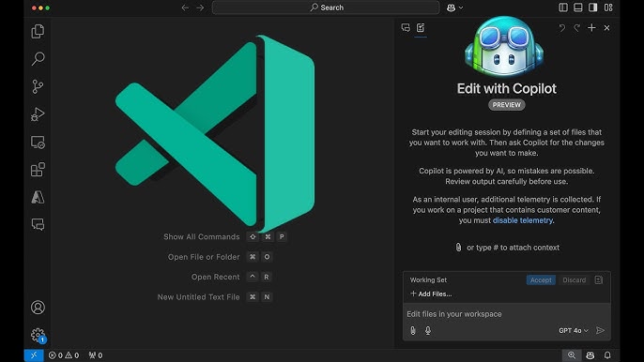
Task: Open the Extensions view
Action: coord(38,170)
